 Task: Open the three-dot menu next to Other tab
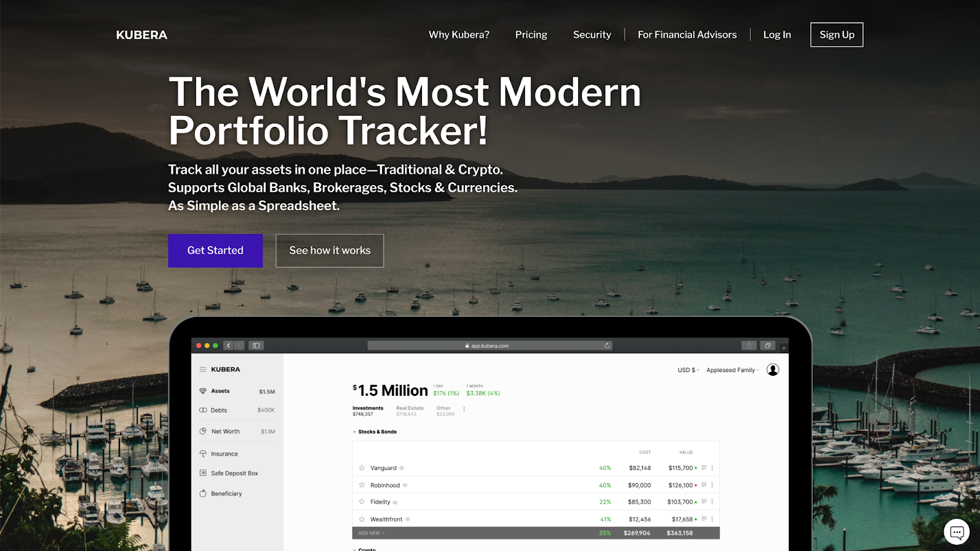(x=464, y=409)
